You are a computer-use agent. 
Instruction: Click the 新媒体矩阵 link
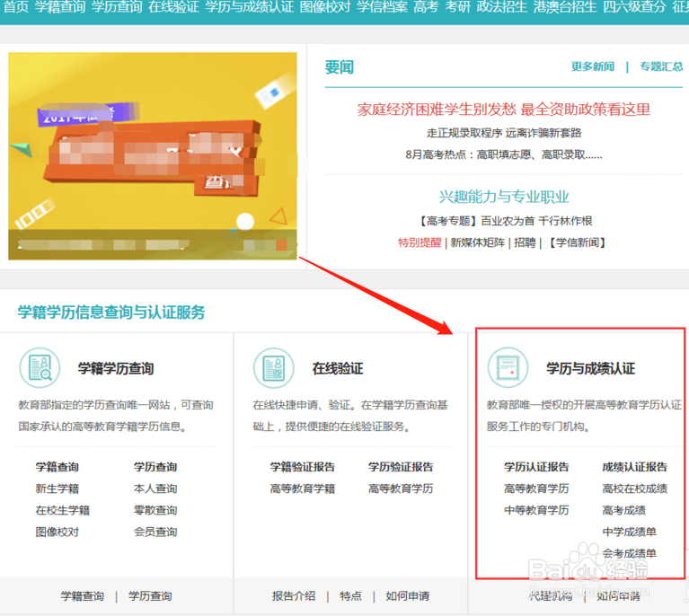click(478, 242)
